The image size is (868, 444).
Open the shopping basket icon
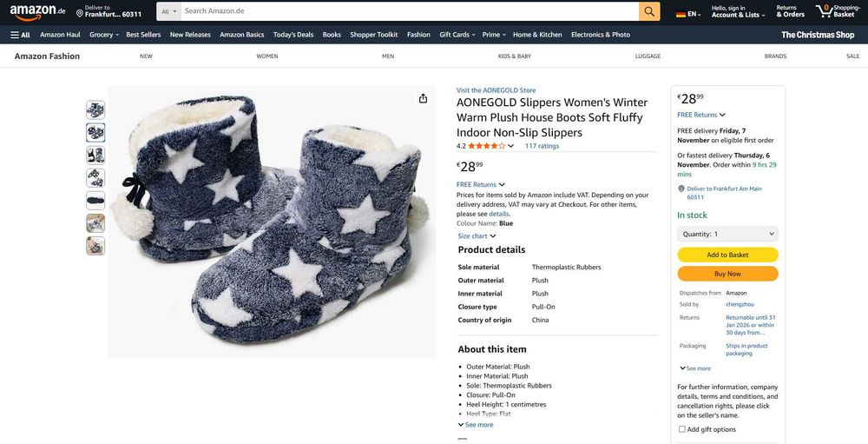[824, 11]
